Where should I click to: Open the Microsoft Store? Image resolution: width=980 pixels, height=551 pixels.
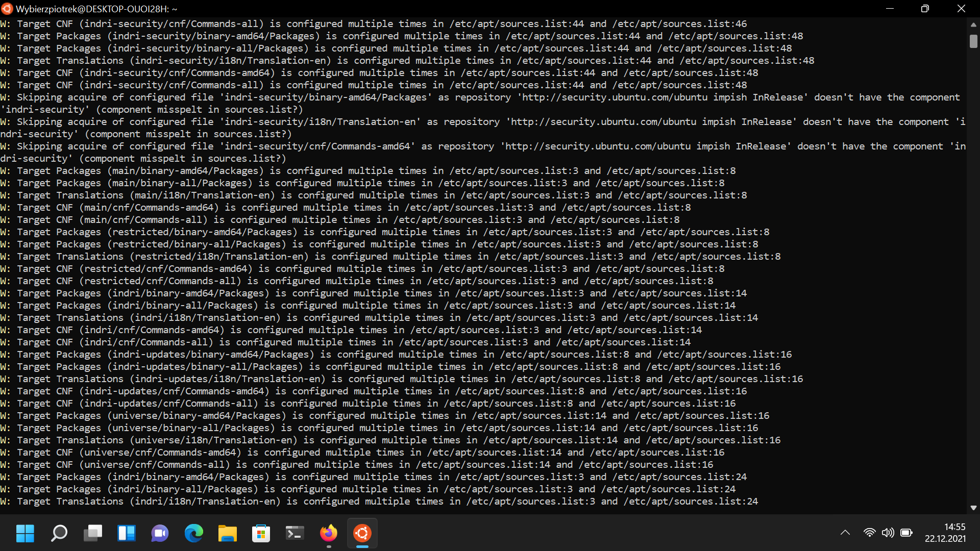[x=261, y=533]
